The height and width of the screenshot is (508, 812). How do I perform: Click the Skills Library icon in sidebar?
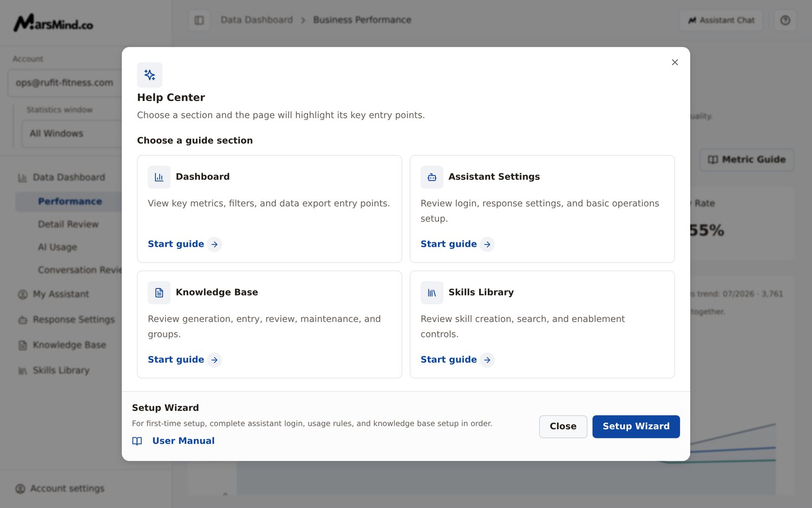click(22, 371)
